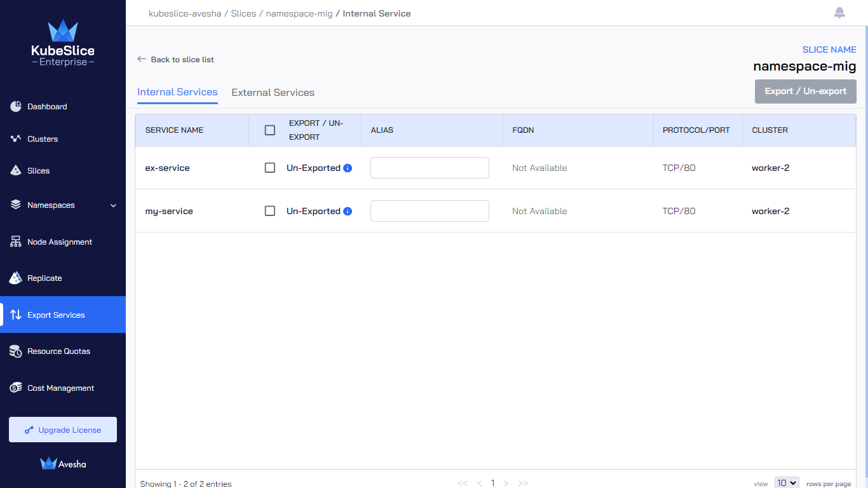
Task: Click Showing 1 - 2 of 2 entries
Action: (x=186, y=484)
